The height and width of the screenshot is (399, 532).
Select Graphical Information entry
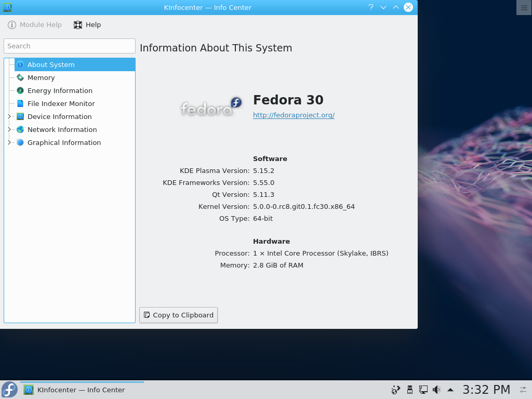click(x=75, y=142)
